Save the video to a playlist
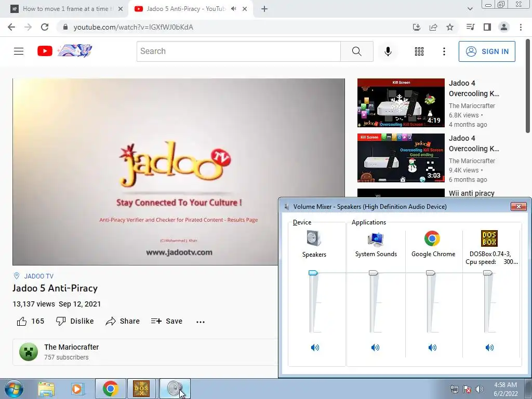Screen dimensions: 532x399 coord(167,321)
